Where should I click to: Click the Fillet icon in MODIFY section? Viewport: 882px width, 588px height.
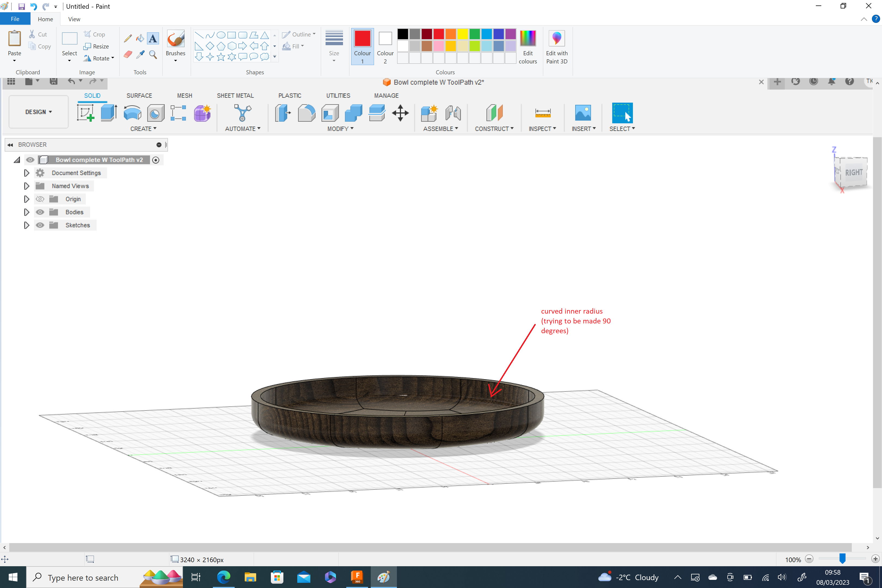coord(307,113)
